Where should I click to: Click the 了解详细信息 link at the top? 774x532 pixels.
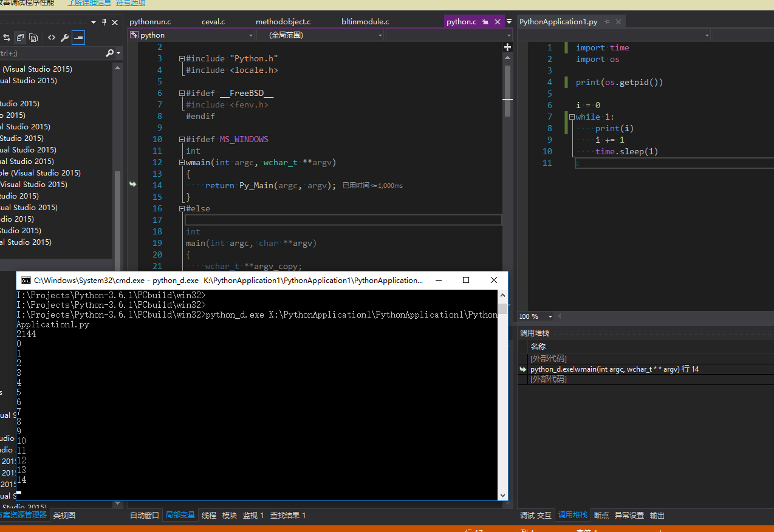tap(89, 2)
